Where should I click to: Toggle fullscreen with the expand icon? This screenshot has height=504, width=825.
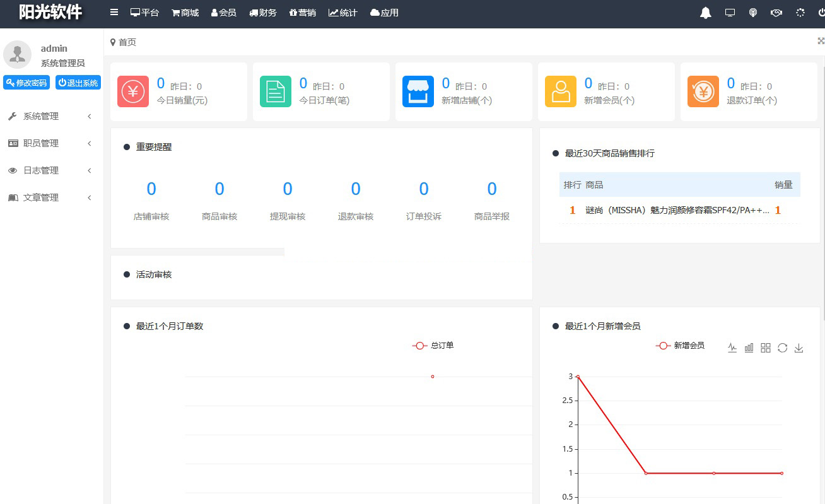(x=821, y=41)
